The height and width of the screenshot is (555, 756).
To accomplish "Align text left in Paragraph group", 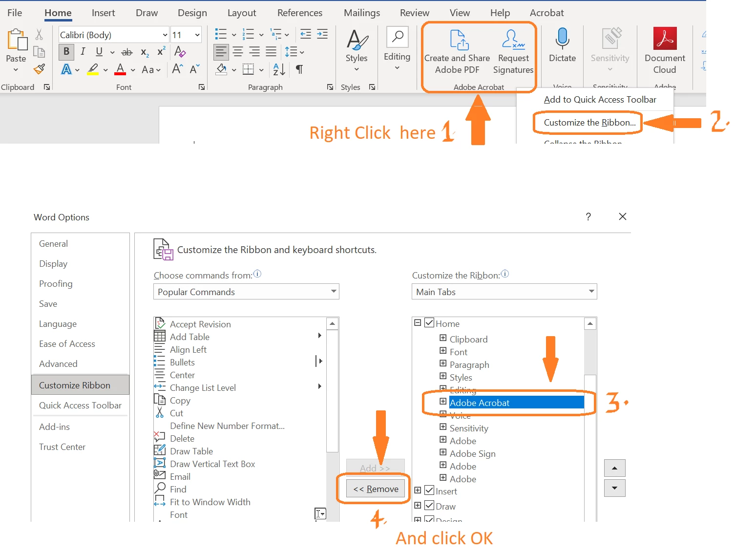I will pyautogui.click(x=221, y=52).
